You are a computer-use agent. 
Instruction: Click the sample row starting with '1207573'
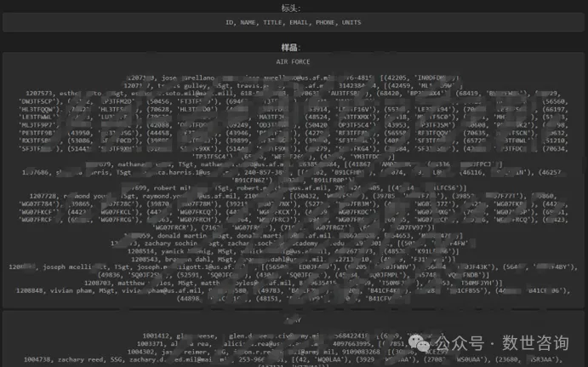294,94
